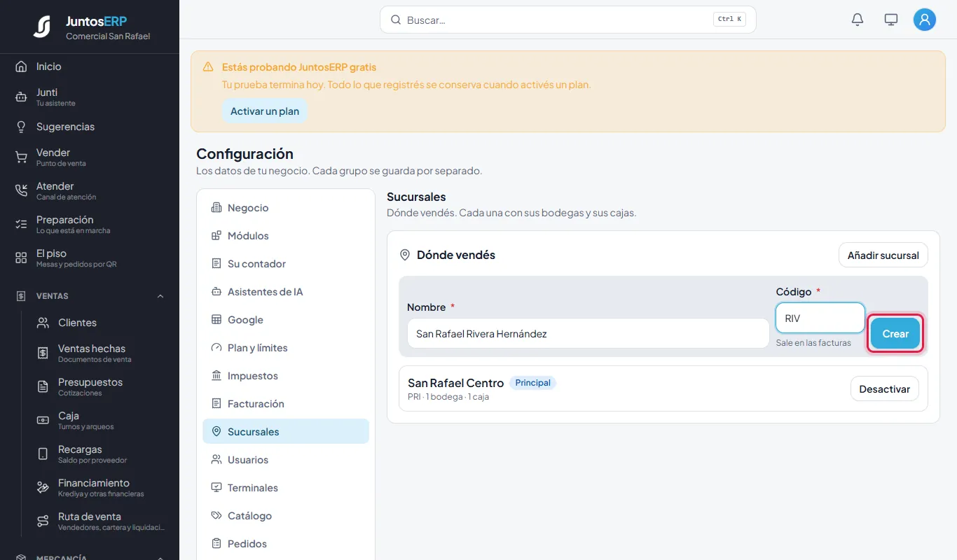Select Impuestos in settings menu
This screenshot has width=957, height=560.
coord(286,376)
